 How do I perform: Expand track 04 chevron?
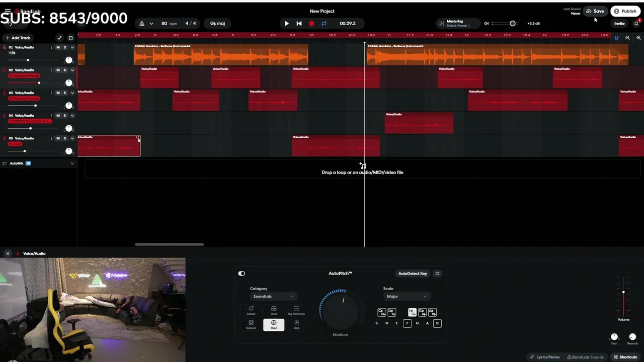[72, 115]
